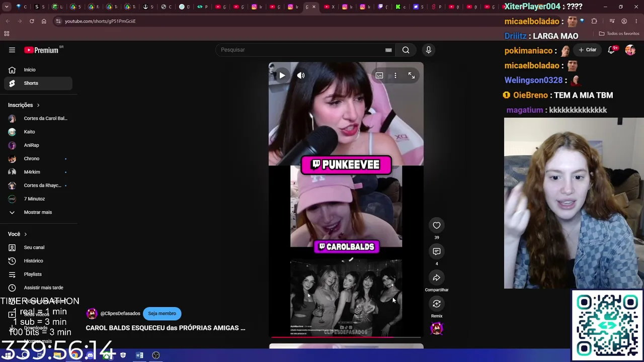Go to YouTube Premium home logo
The width and height of the screenshot is (644, 362).
coord(41,50)
